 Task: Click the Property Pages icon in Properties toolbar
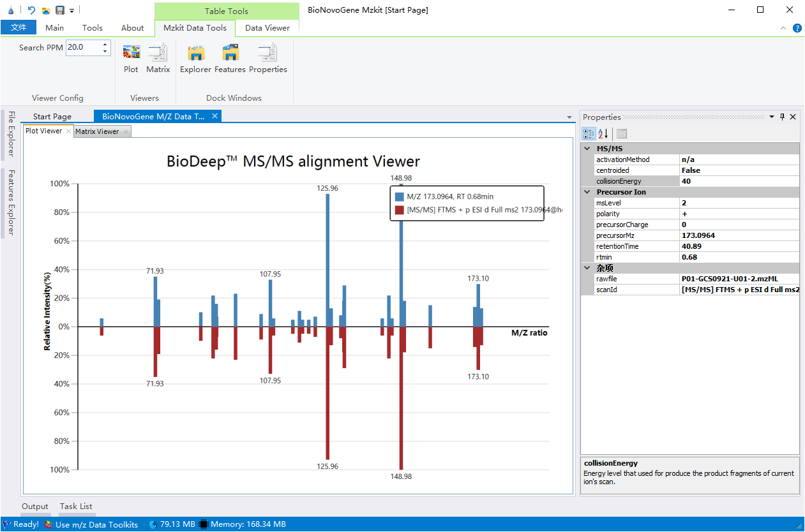pyautogui.click(x=621, y=134)
